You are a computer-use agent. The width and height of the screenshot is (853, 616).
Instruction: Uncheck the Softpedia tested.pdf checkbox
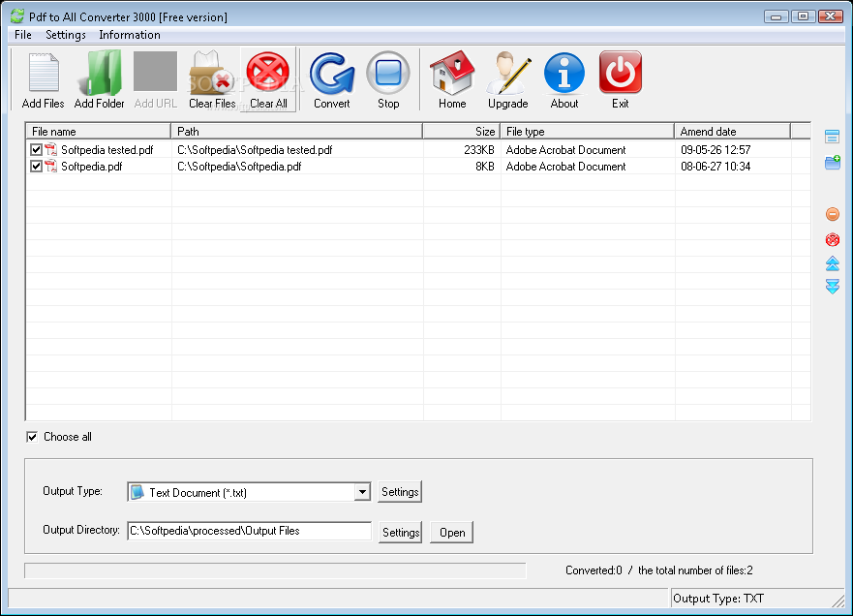click(36, 150)
